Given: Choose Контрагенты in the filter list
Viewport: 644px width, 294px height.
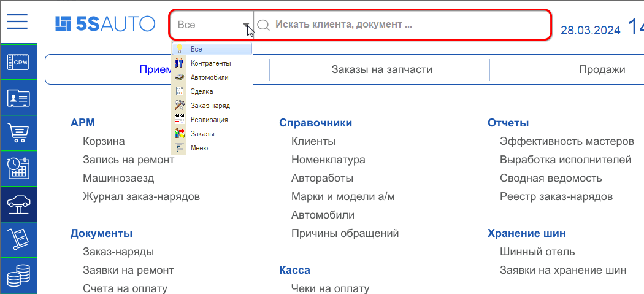Looking at the screenshot, I should [212, 63].
